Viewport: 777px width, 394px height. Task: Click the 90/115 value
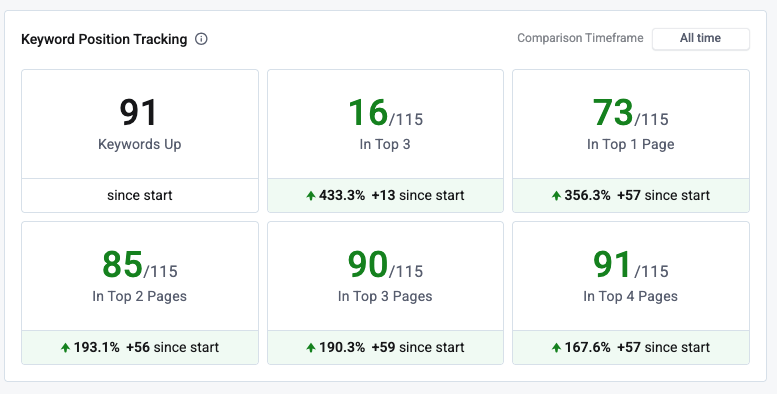pos(385,265)
